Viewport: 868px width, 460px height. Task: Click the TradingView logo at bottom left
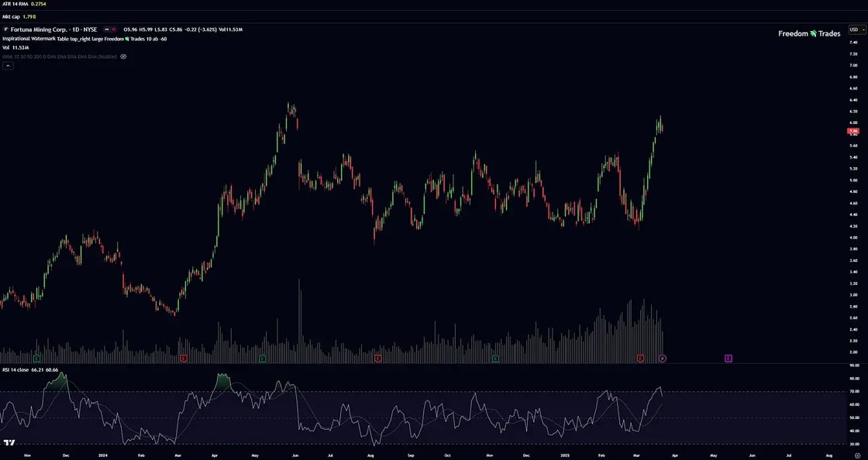(x=9, y=443)
